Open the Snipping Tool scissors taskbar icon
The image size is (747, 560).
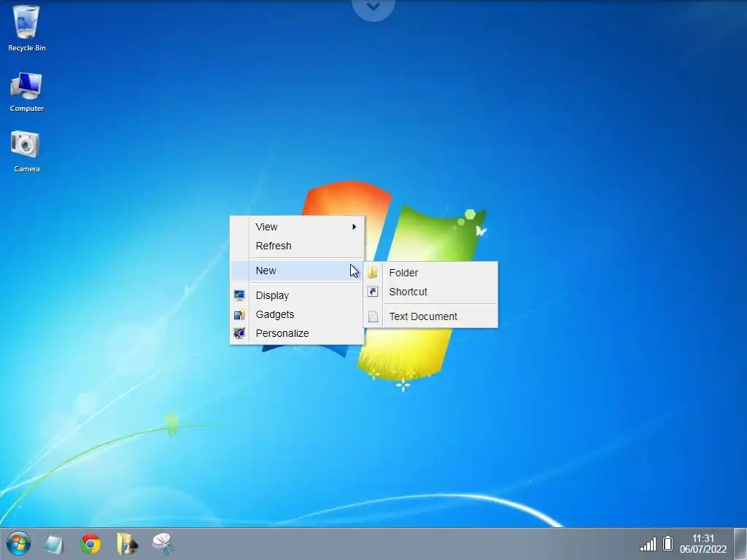tap(163, 544)
